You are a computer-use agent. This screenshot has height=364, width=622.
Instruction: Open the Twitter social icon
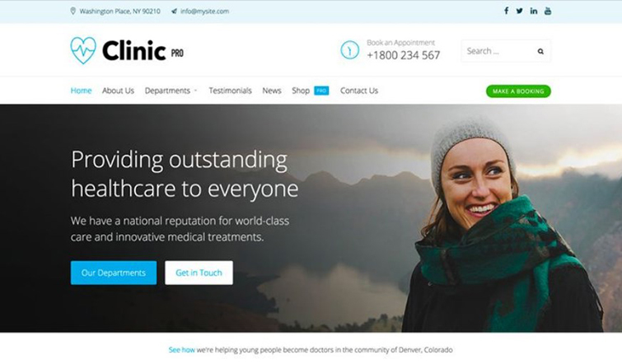pyautogui.click(x=519, y=11)
